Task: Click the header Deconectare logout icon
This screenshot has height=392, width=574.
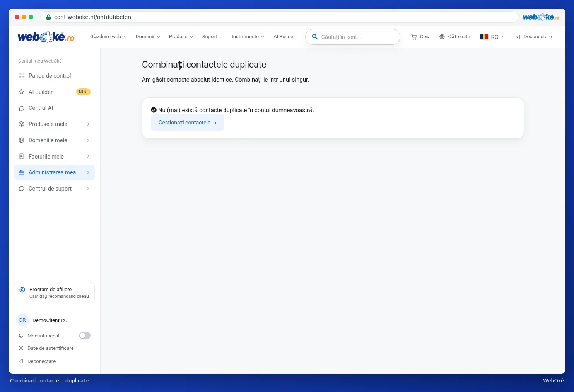Action: pyautogui.click(x=518, y=37)
